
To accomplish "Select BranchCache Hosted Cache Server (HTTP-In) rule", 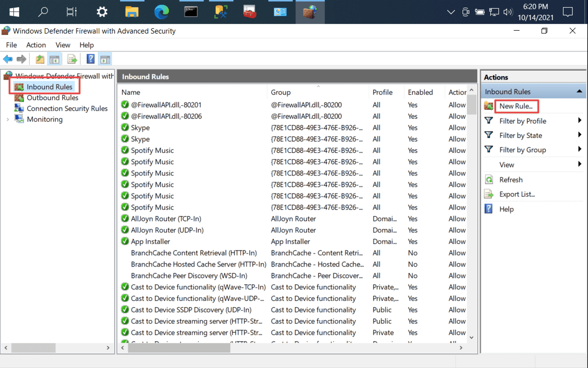I will coord(198,264).
